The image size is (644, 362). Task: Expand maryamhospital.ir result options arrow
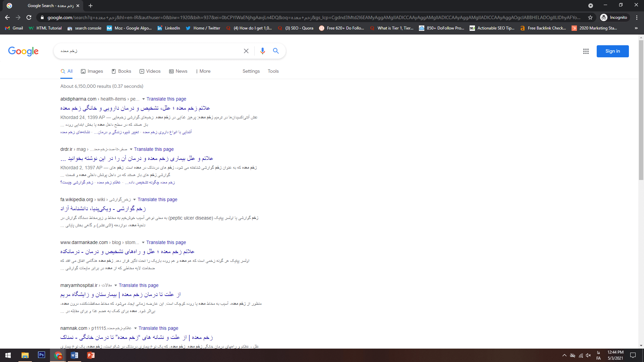[116, 286]
